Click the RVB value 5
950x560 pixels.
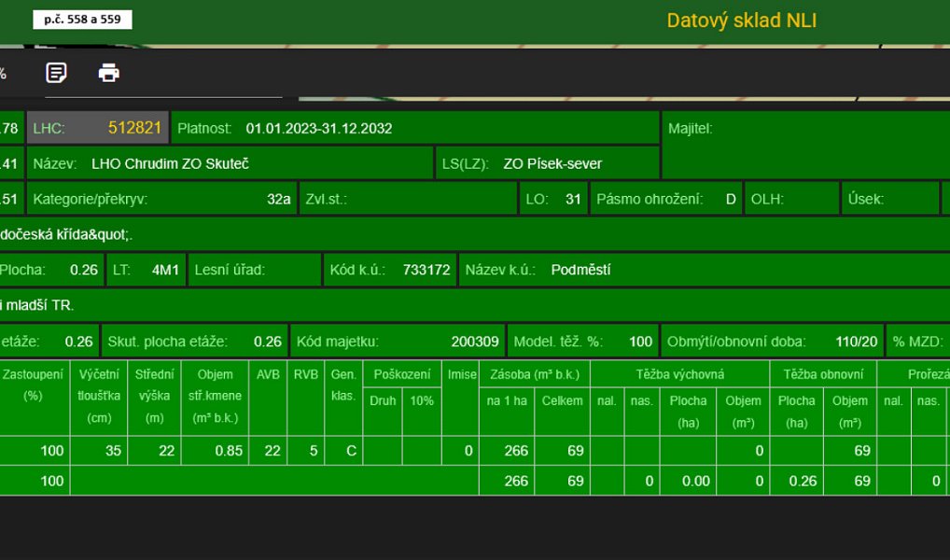pyautogui.click(x=314, y=451)
